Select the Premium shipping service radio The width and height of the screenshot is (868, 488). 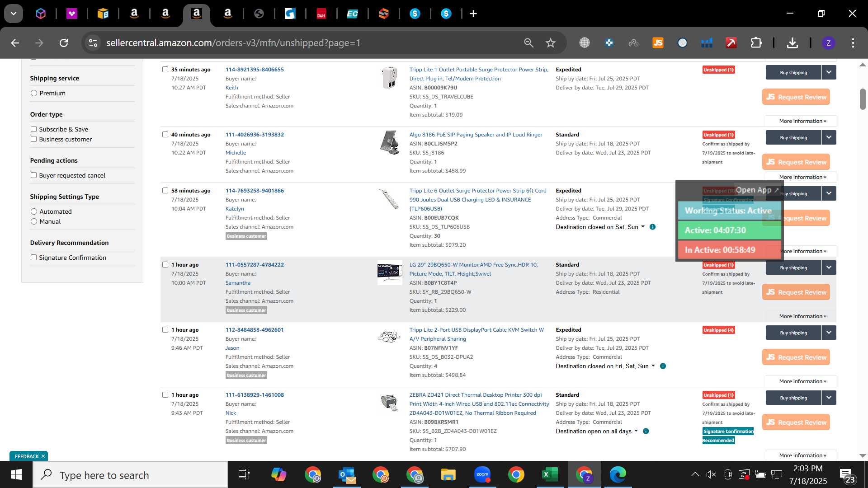pyautogui.click(x=34, y=93)
